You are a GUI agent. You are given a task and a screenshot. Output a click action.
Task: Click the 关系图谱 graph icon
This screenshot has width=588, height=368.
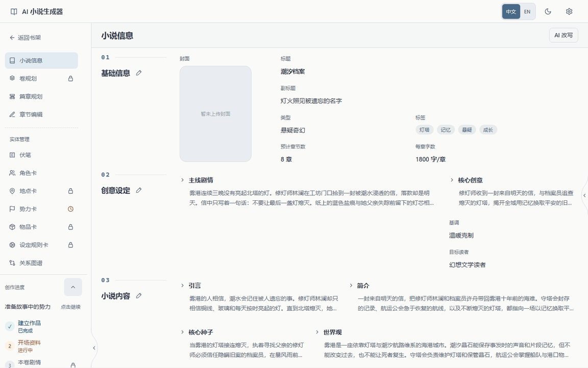pyautogui.click(x=12, y=263)
